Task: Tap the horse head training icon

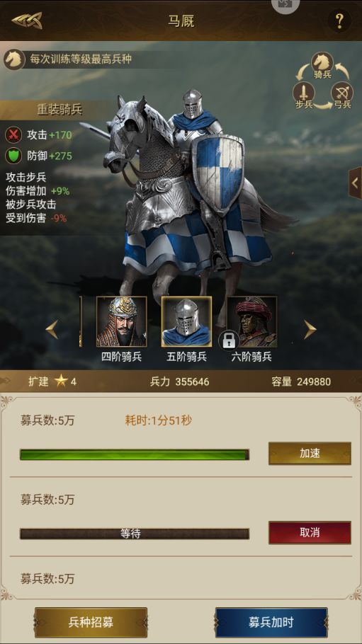Action: (14, 59)
